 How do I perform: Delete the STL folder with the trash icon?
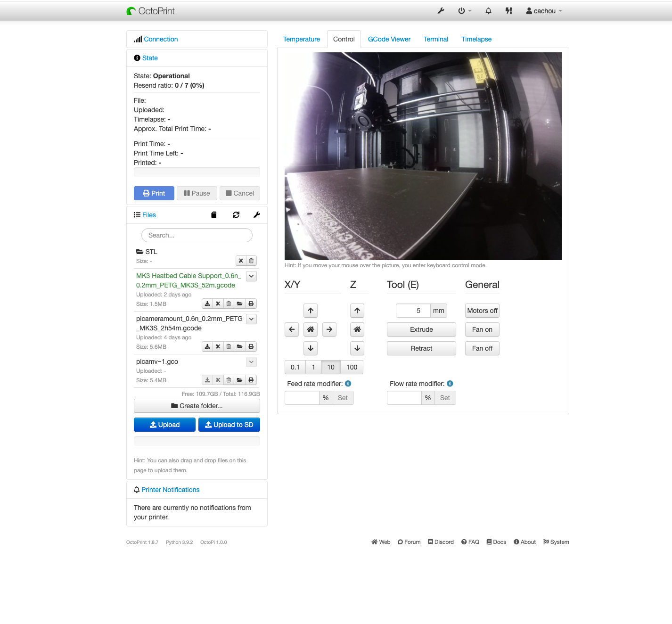252,261
